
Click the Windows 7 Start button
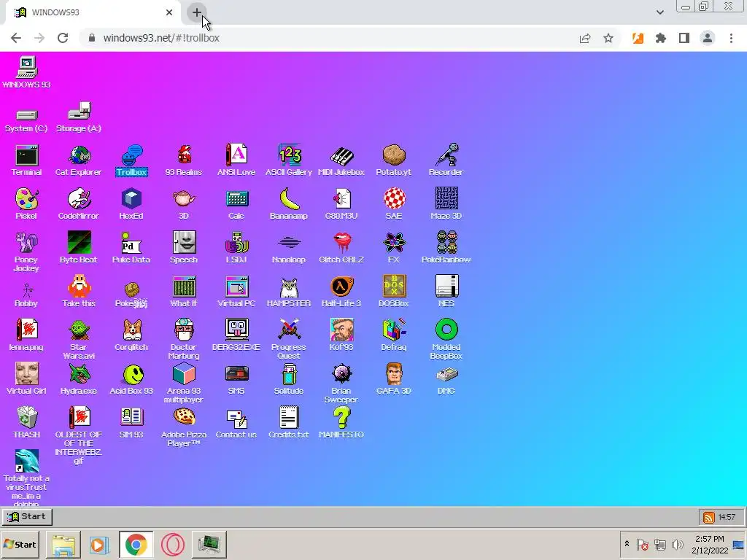(20, 544)
